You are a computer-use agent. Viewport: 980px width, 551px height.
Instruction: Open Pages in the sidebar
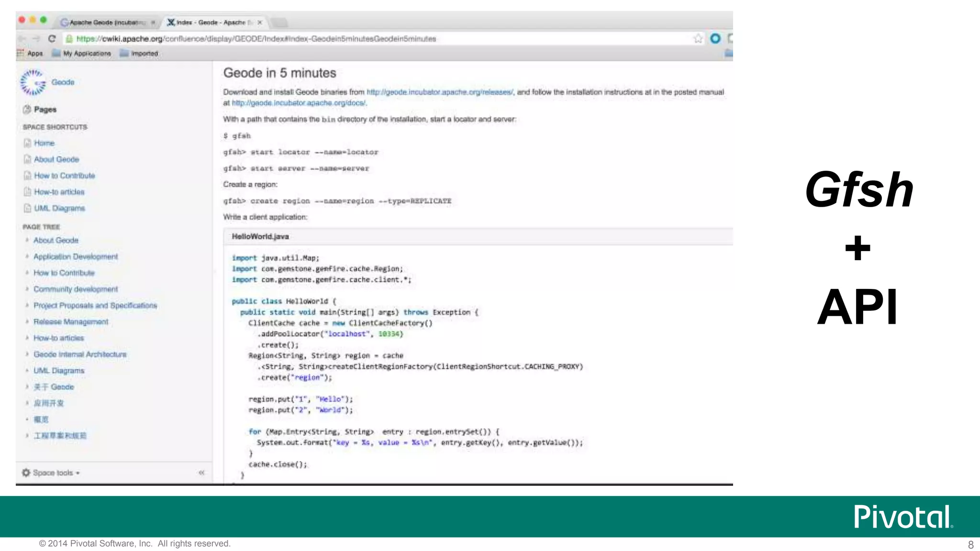click(x=40, y=110)
